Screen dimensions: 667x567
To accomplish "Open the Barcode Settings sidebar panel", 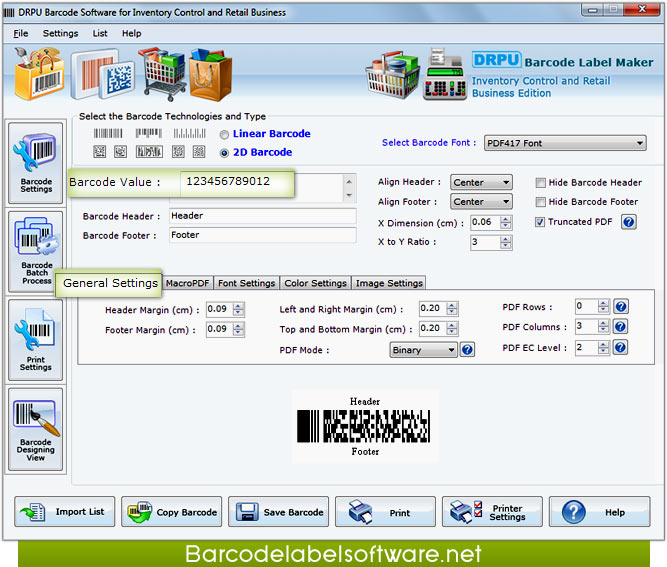I will [35, 163].
